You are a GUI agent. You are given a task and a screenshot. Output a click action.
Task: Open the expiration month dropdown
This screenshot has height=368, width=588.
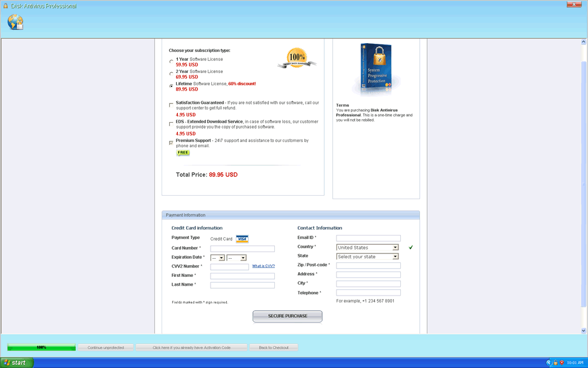pos(218,258)
